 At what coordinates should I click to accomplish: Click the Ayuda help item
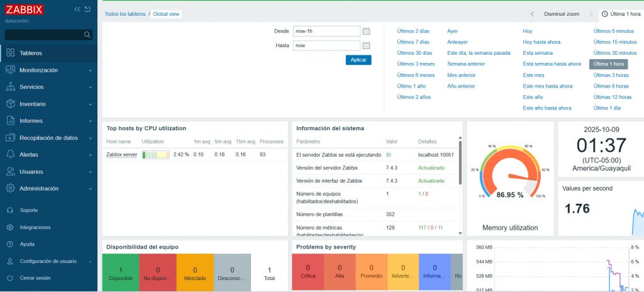click(27, 244)
